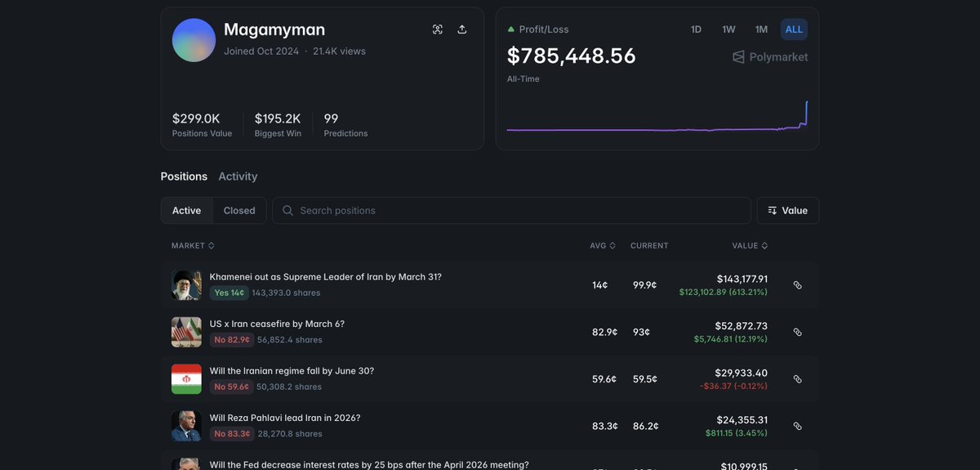Focus the Search positions field

click(x=511, y=210)
